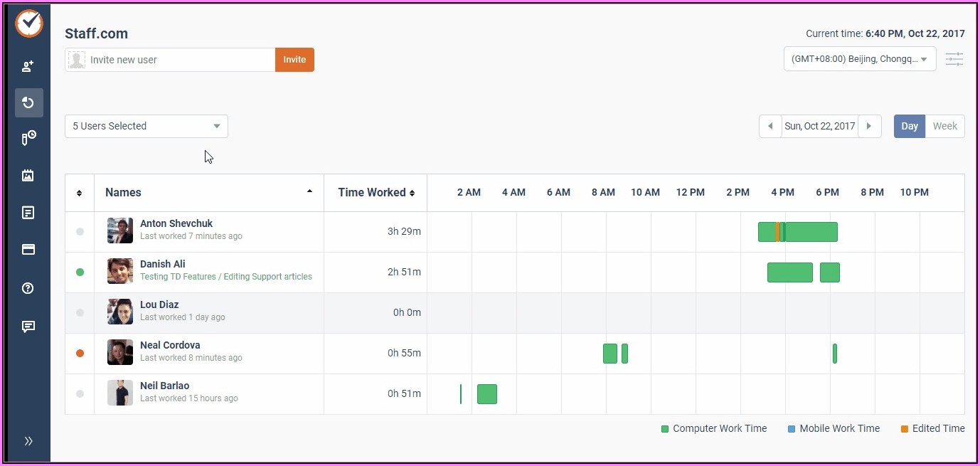Open the filter settings sliders icon
The height and width of the screenshot is (466, 980).
pyautogui.click(x=954, y=60)
